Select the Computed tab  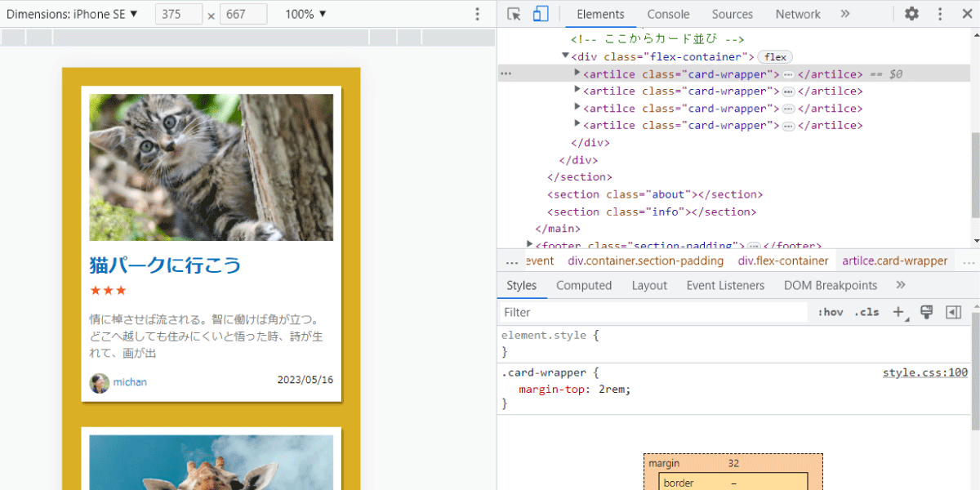point(584,285)
